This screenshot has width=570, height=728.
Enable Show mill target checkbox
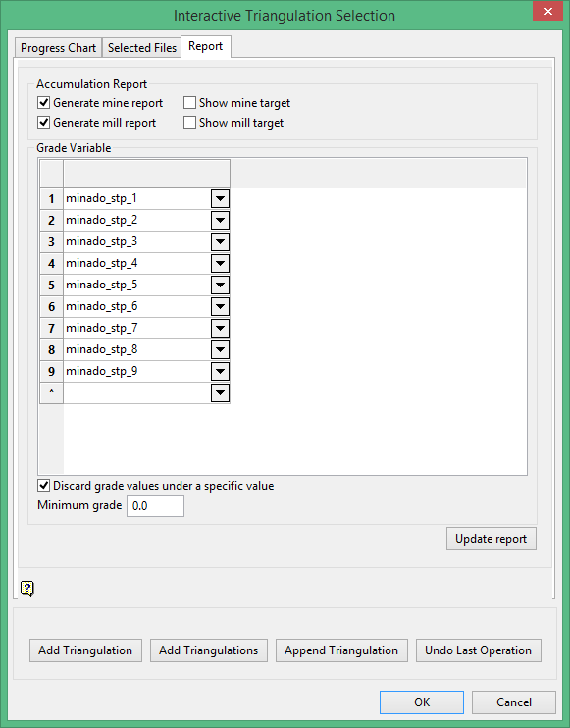point(189,123)
